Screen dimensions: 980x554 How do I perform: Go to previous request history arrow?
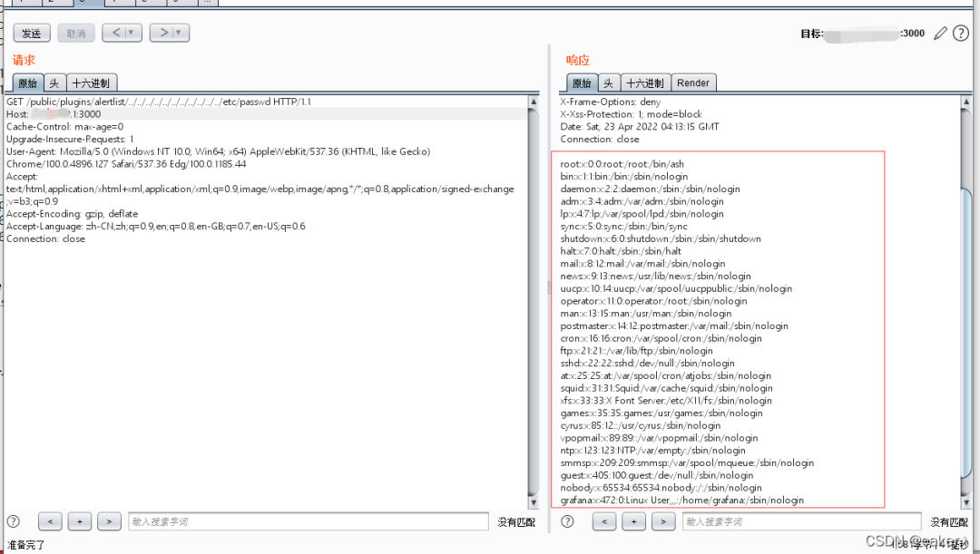click(122, 33)
